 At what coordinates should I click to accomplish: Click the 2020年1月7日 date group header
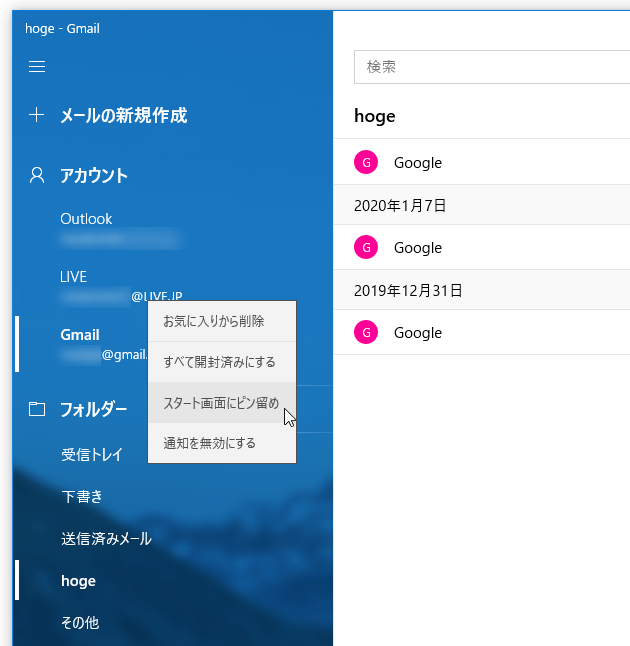pyautogui.click(x=482, y=205)
